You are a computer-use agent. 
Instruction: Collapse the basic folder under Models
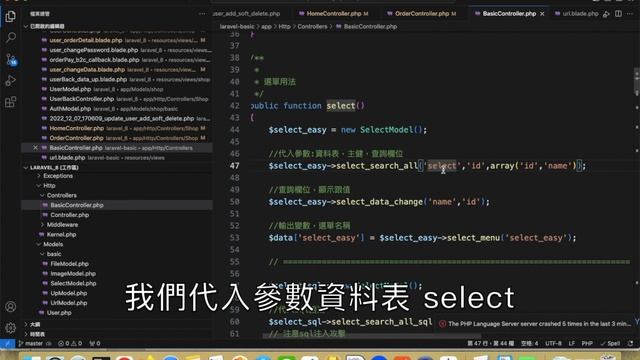point(54,254)
